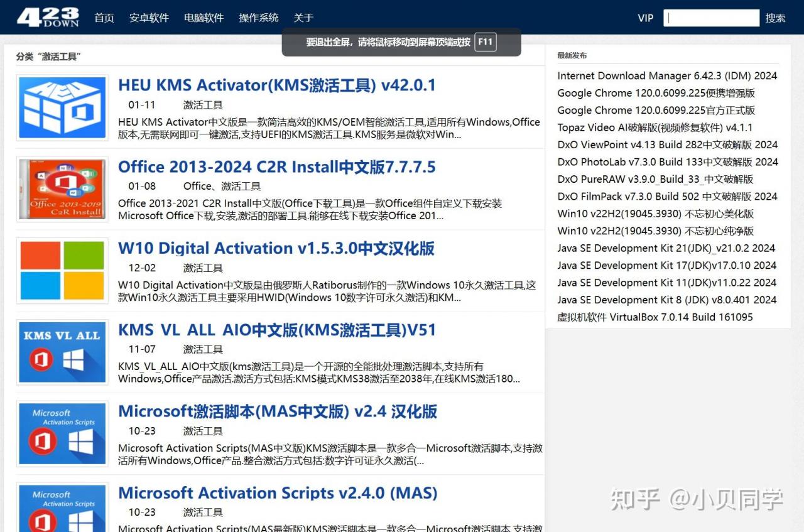The height and width of the screenshot is (532, 804).
Task: Open Office 2013-2024 C2R Install中文版7.7.7.5 title
Action: (x=277, y=166)
